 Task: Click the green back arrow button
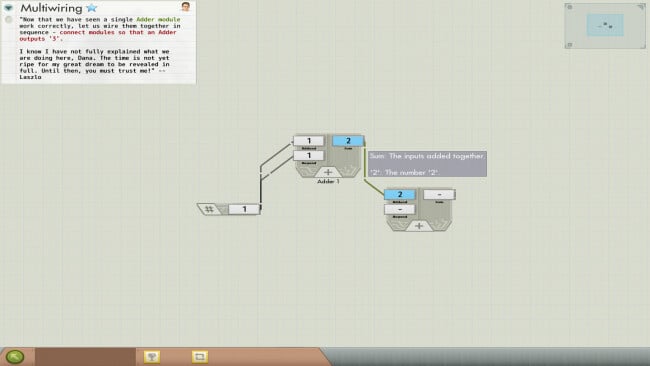(x=15, y=356)
